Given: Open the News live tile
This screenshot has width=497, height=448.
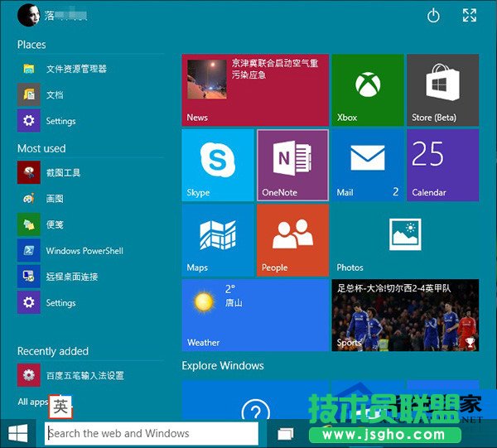Looking at the screenshot, I should click(x=255, y=90).
